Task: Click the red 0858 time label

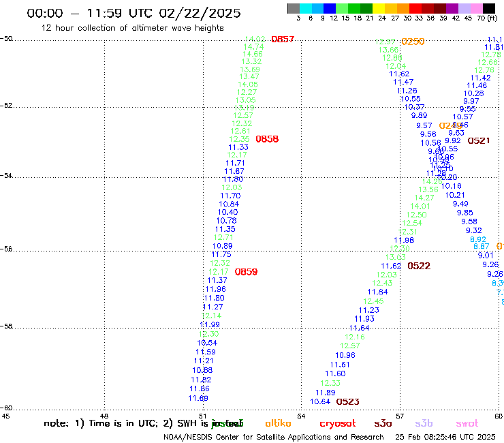Action: pyautogui.click(x=267, y=139)
